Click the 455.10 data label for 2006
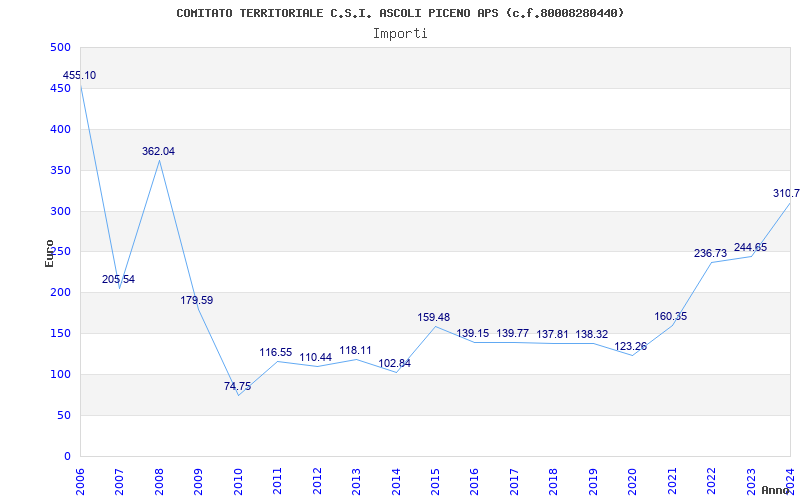 pos(80,76)
